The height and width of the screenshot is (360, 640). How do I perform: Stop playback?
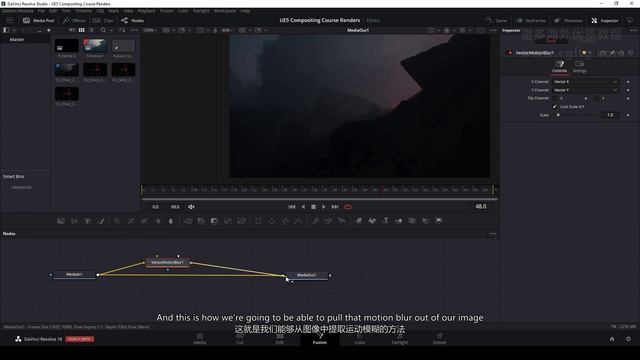[x=313, y=207]
